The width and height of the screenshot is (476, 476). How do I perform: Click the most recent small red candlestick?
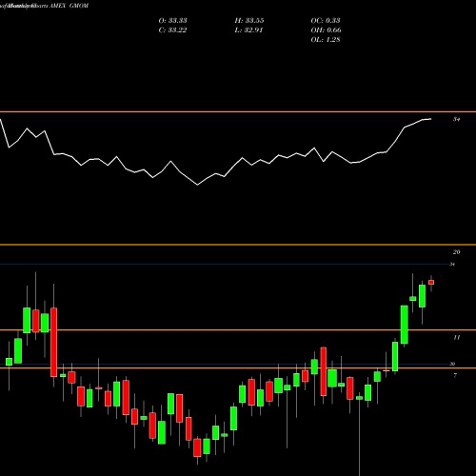[x=431, y=282]
